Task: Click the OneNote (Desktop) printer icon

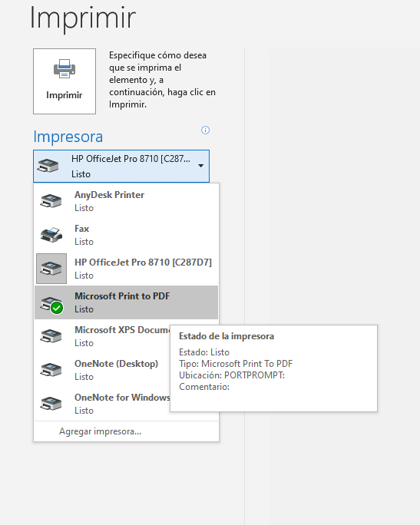Action: pos(51,370)
